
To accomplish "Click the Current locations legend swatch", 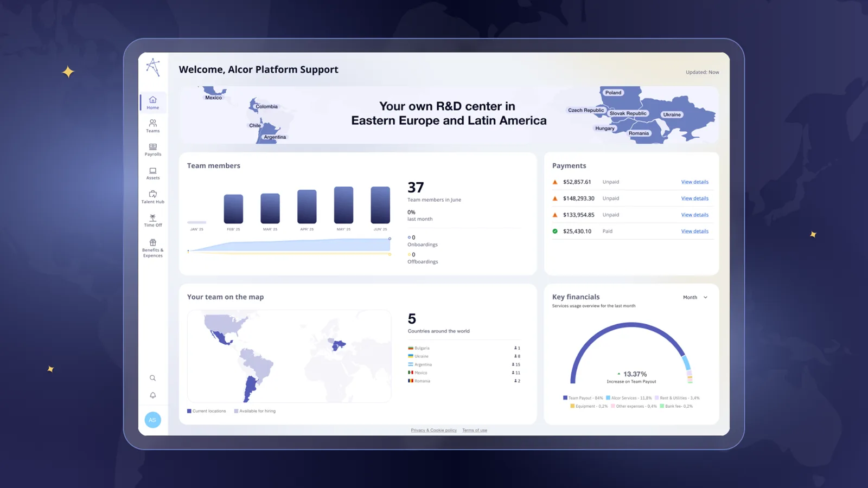I will (x=189, y=411).
